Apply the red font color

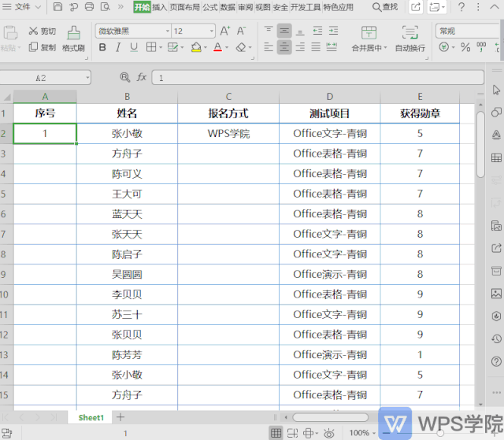217,47
